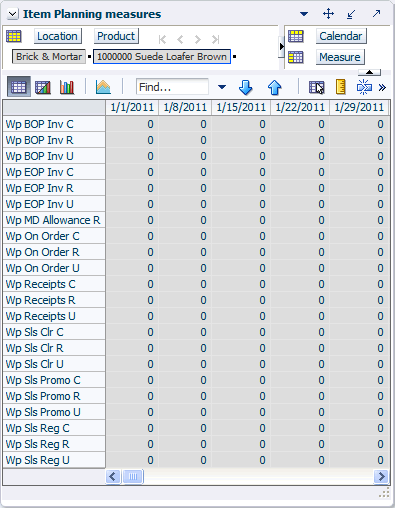Switch to bar chart view
This screenshot has height=508, width=395.
pyautogui.click(x=67, y=88)
